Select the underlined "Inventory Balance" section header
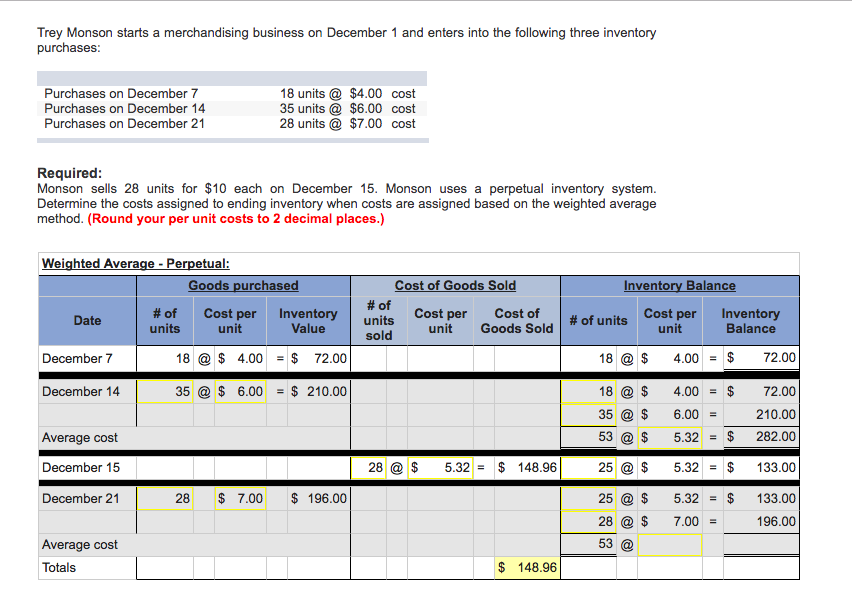 click(x=680, y=286)
